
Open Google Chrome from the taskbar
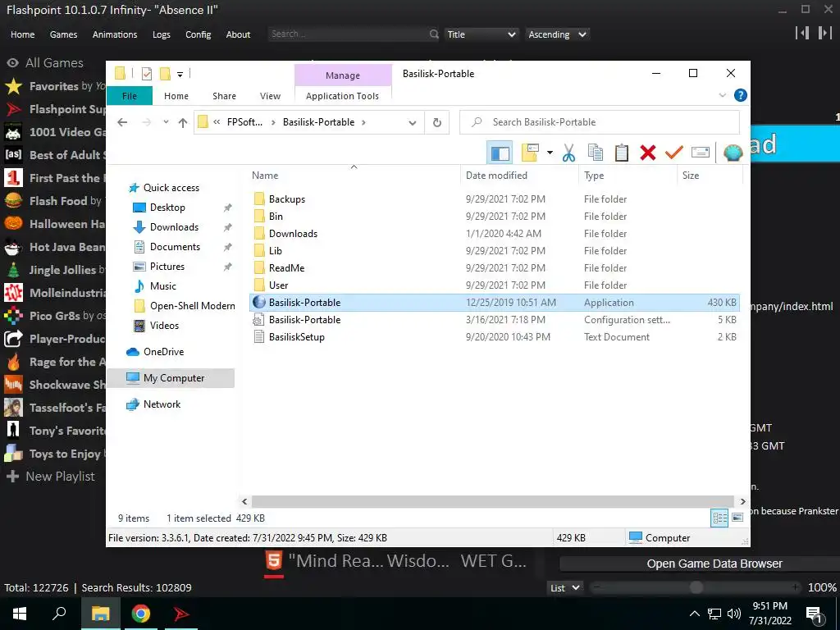(x=141, y=614)
